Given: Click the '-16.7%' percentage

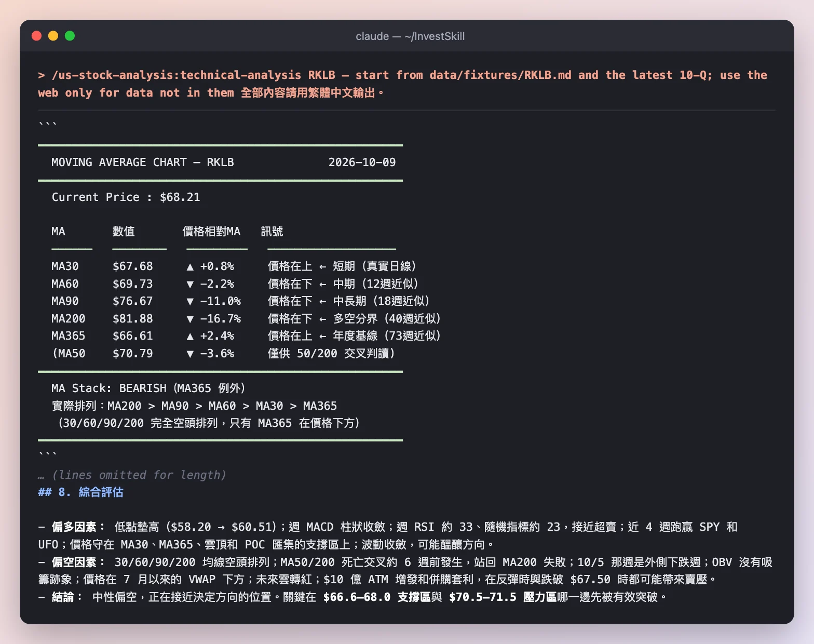Looking at the screenshot, I should (x=221, y=319).
